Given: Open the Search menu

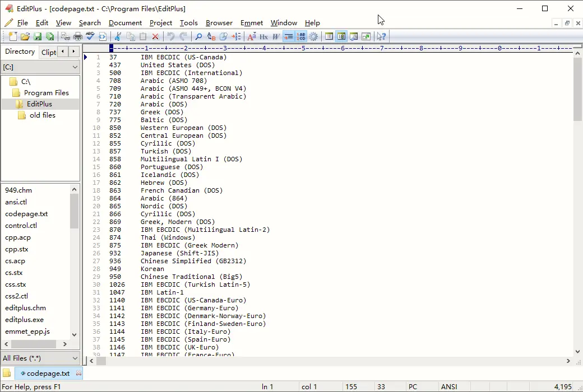Looking at the screenshot, I should click(x=90, y=22).
